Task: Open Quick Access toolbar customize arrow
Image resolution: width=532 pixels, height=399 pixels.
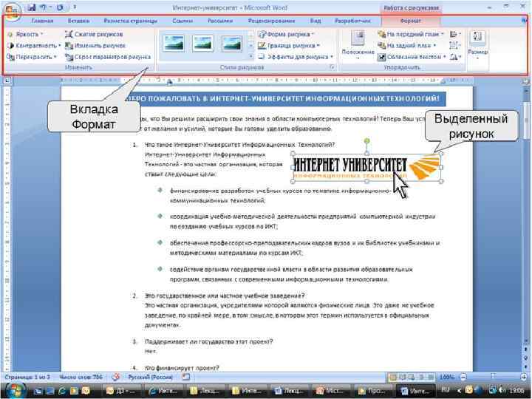Action: click(x=75, y=7)
